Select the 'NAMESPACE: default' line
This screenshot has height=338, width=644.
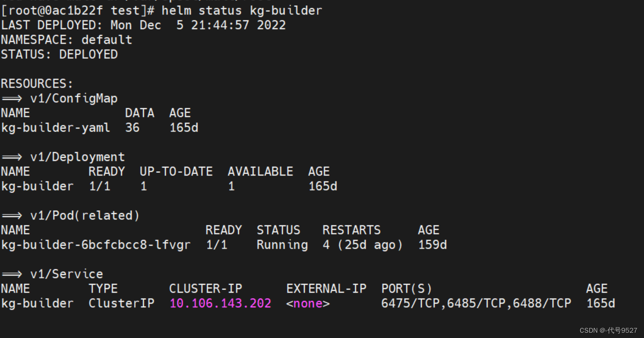click(x=67, y=40)
